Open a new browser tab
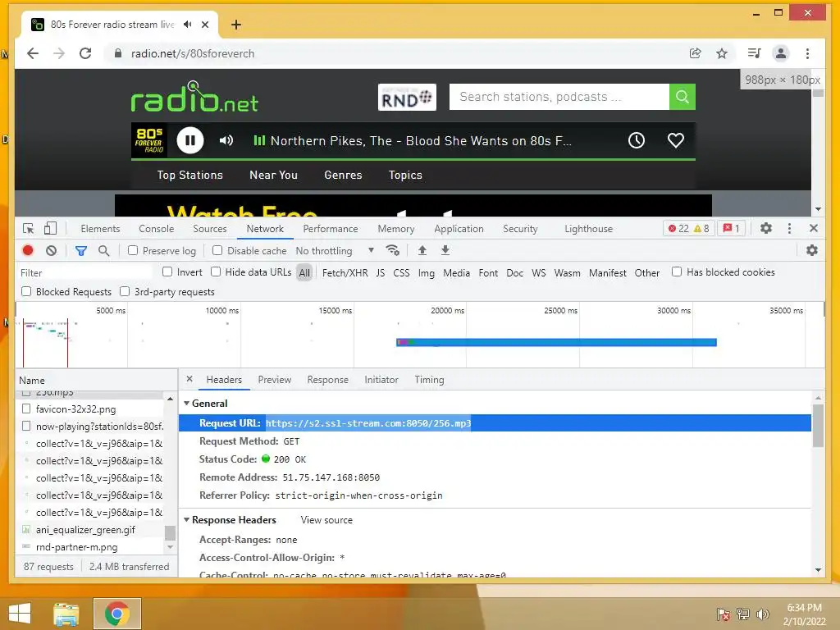 [x=236, y=25]
